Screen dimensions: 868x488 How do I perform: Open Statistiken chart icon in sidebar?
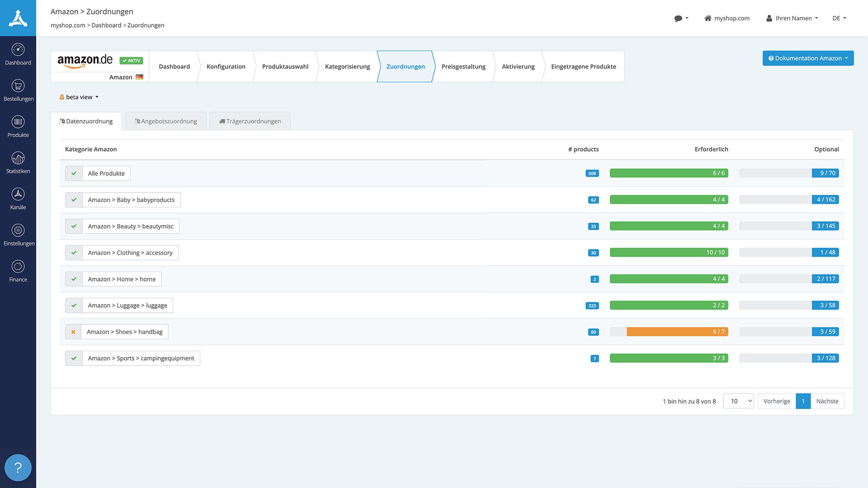point(18,158)
